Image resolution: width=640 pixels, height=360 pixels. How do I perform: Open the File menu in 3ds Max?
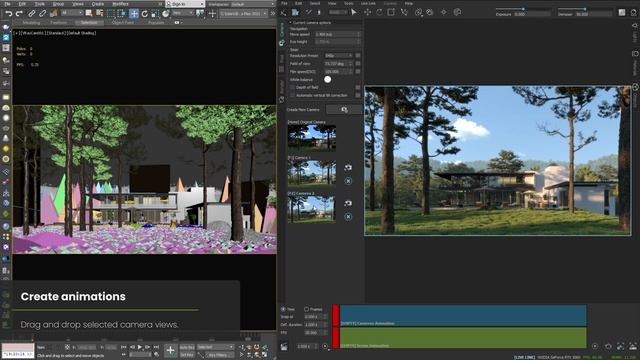pyautogui.click(x=7, y=4)
